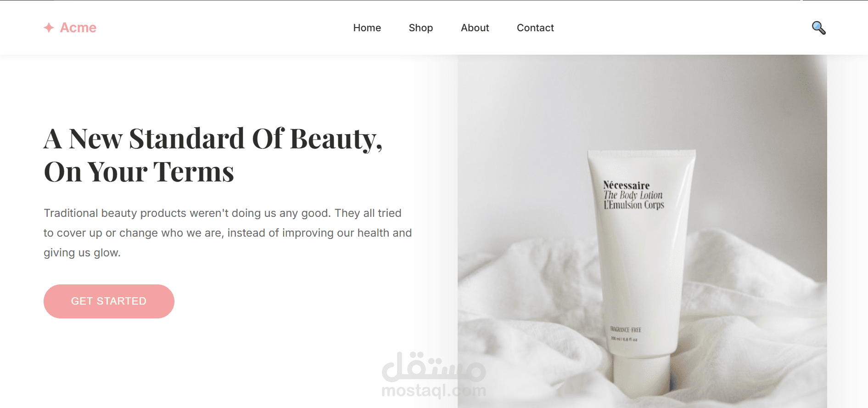Click the Nécessaire label on the tube
This screenshot has width=868, height=408.
(x=626, y=185)
